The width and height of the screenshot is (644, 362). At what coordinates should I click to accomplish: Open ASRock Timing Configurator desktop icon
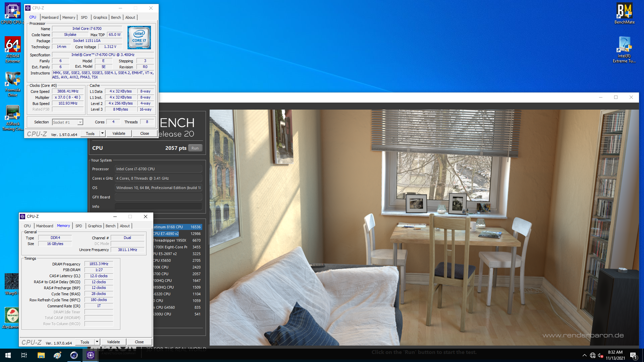click(x=12, y=118)
